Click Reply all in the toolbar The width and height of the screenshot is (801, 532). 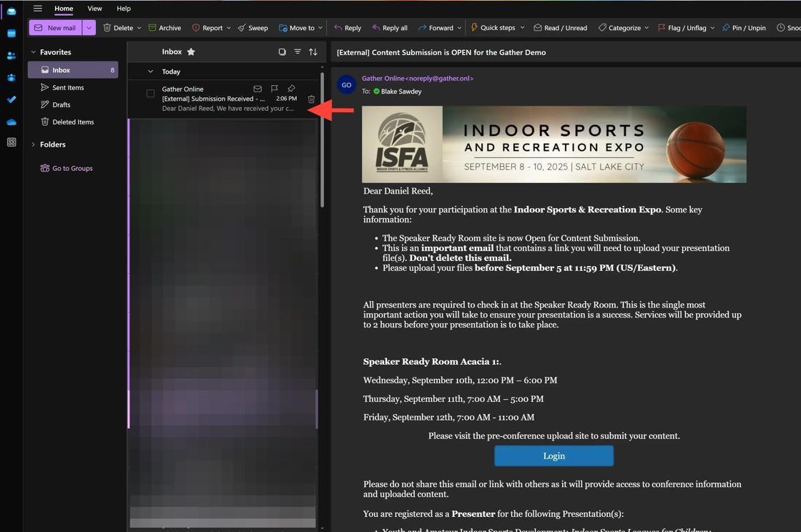pyautogui.click(x=390, y=28)
